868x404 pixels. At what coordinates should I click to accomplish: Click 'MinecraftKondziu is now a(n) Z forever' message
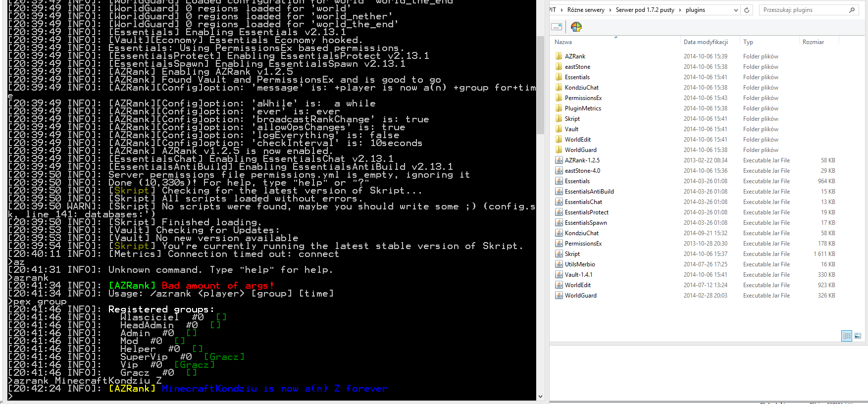coord(274,389)
